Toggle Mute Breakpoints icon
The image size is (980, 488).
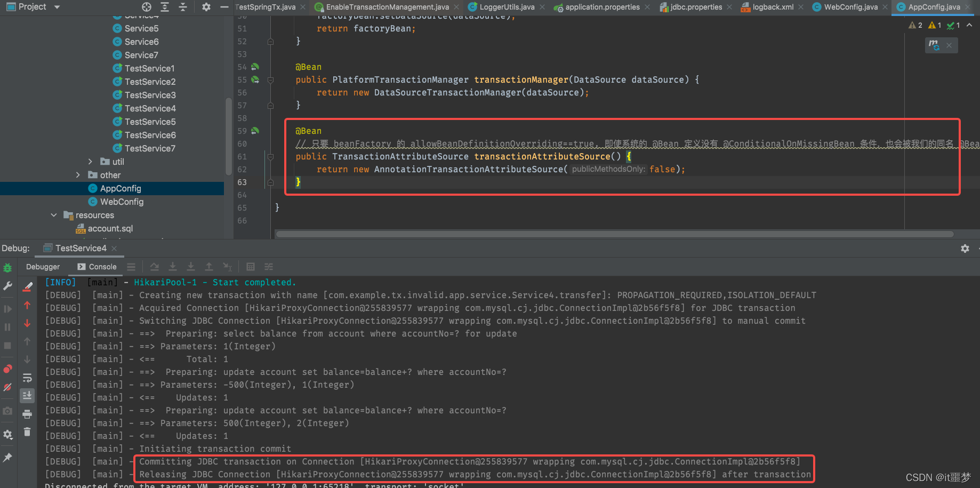coord(7,387)
